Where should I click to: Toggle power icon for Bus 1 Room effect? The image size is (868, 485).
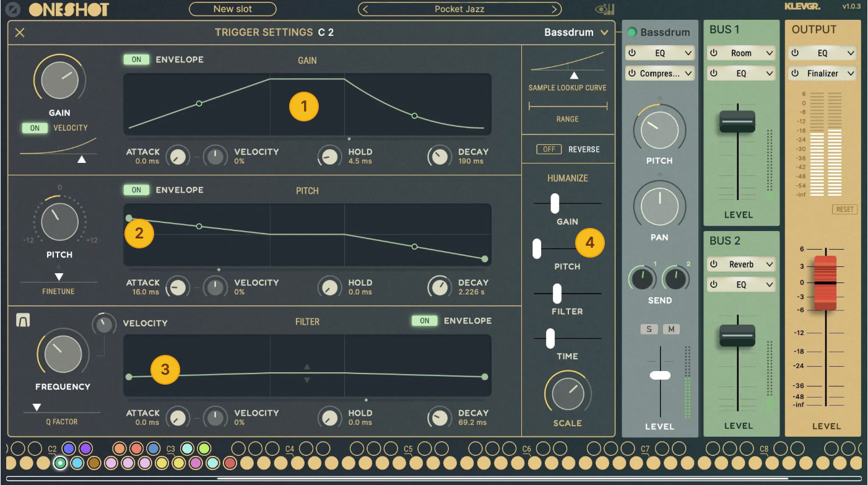713,53
